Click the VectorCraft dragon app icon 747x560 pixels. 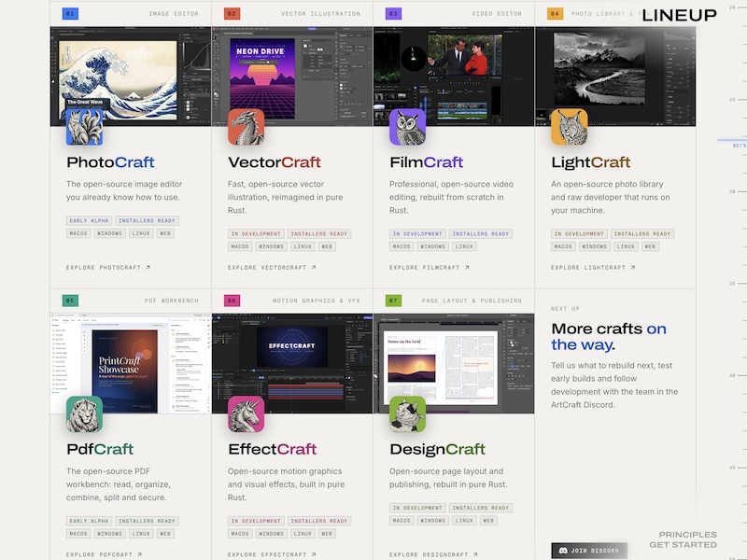click(246, 127)
